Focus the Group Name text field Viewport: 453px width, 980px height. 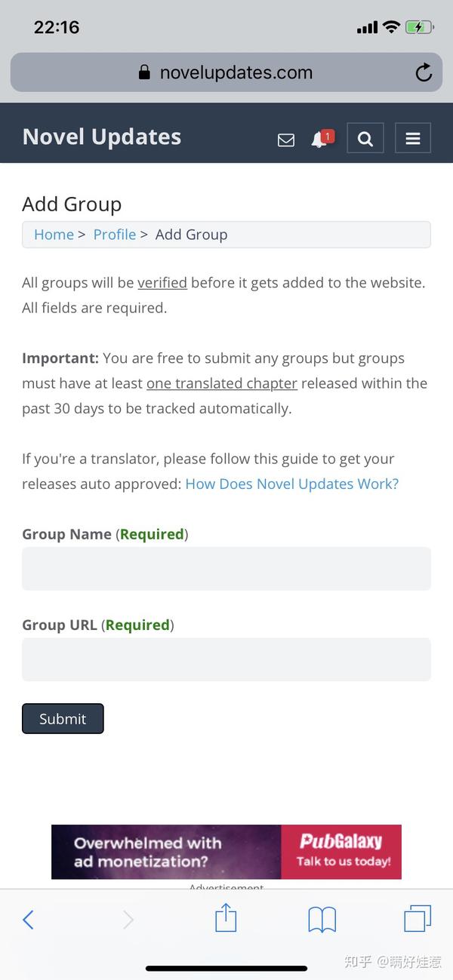coord(226,569)
